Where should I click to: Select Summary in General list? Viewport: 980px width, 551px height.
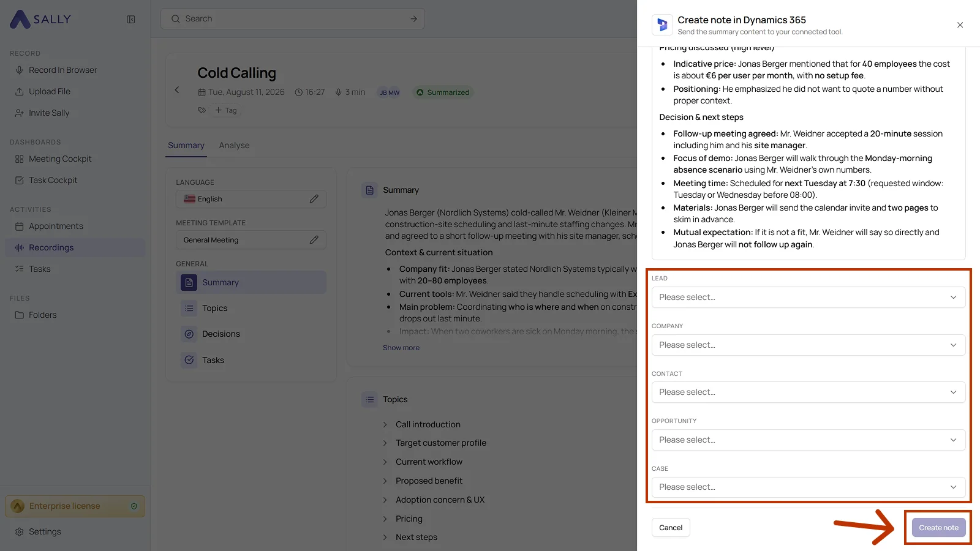click(x=251, y=282)
